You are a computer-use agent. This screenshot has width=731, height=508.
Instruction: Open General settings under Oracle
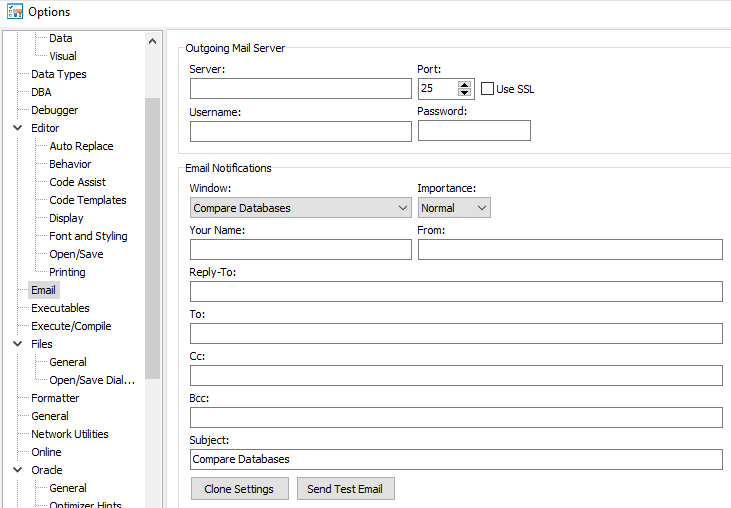[68, 488]
